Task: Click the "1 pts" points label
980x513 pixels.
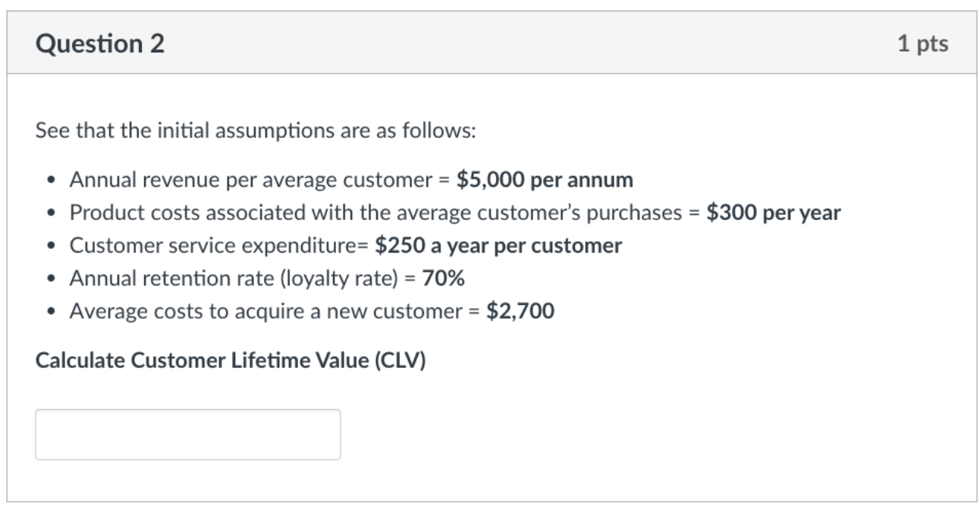Action: [x=922, y=44]
